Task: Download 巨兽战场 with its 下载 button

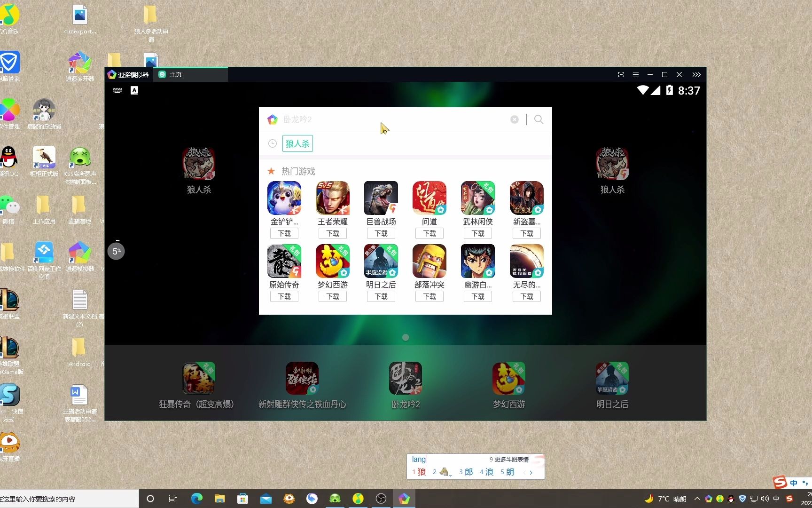Action: [x=381, y=233]
